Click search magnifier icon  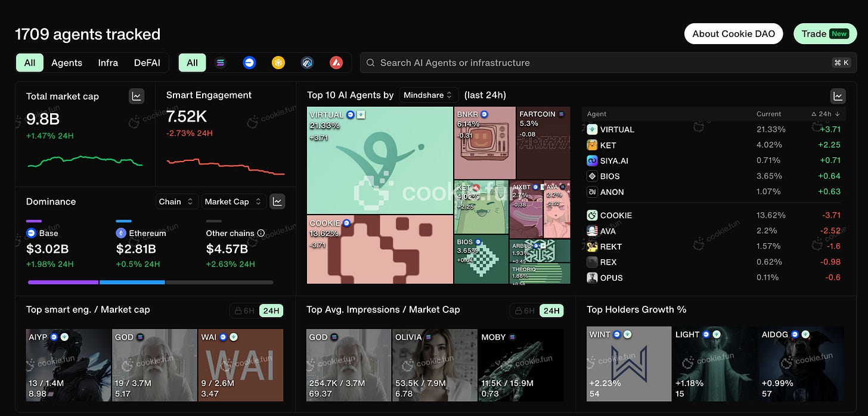pos(370,63)
